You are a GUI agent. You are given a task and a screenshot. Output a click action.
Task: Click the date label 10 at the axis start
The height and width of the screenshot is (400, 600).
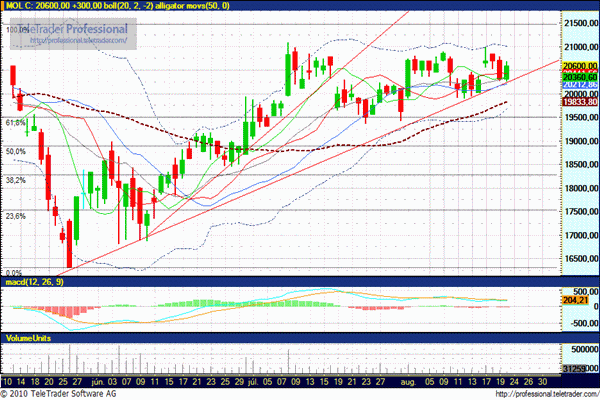[x=7, y=382]
